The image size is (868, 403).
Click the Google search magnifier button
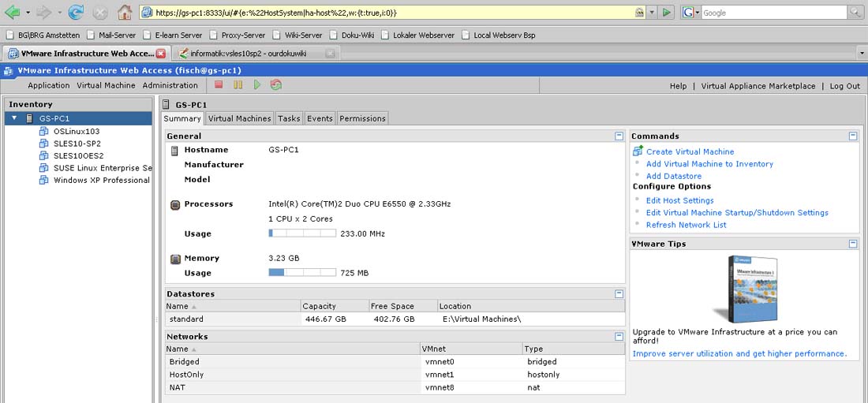pos(855,12)
